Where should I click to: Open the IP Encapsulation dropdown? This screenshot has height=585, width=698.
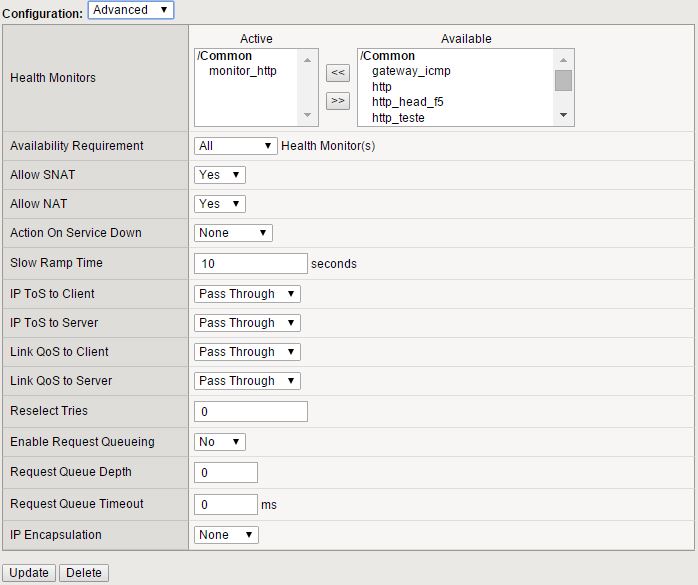[x=226, y=535]
